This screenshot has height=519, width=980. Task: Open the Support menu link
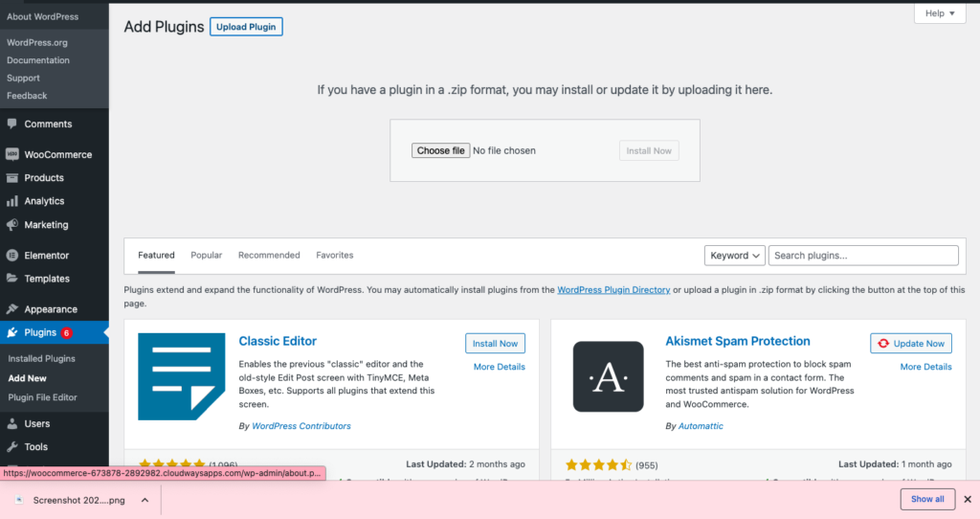23,79
